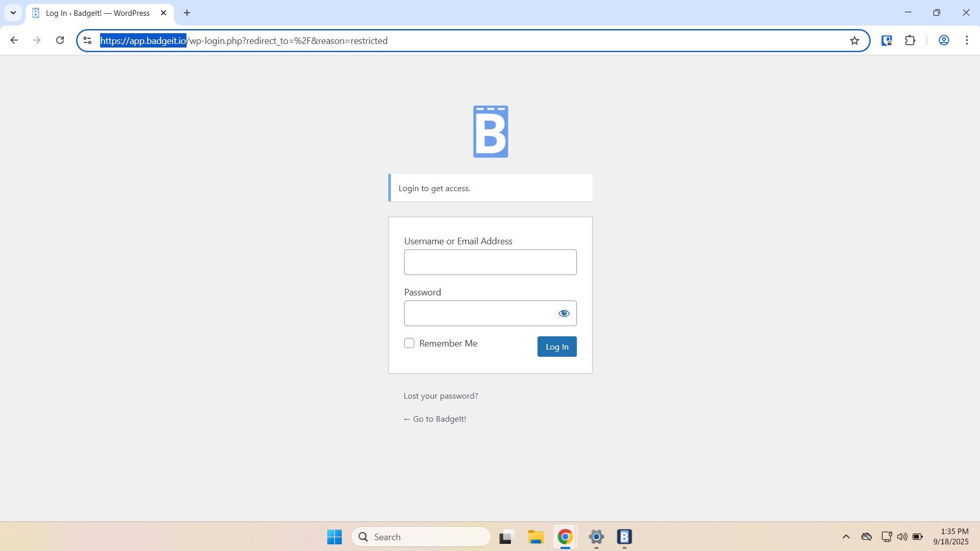Screen dimensions: 980x551
Task: Open the Task View taskbar icon
Action: [505, 537]
